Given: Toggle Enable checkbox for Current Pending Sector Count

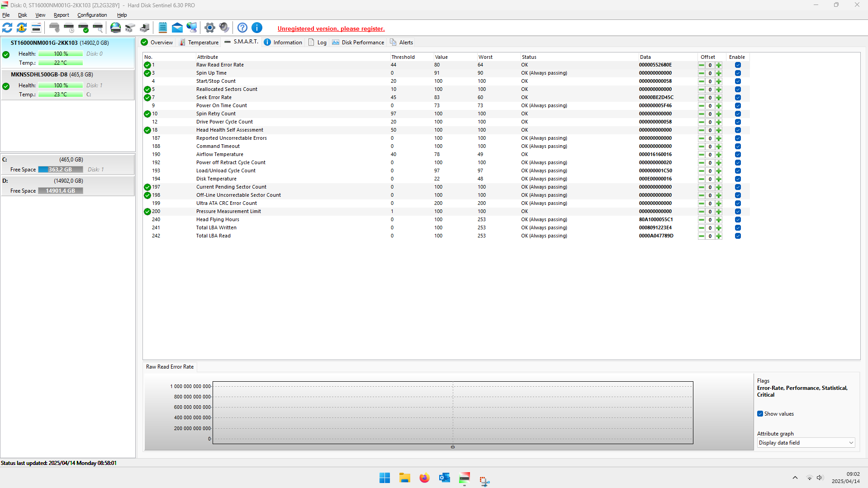Looking at the screenshot, I should 738,187.
